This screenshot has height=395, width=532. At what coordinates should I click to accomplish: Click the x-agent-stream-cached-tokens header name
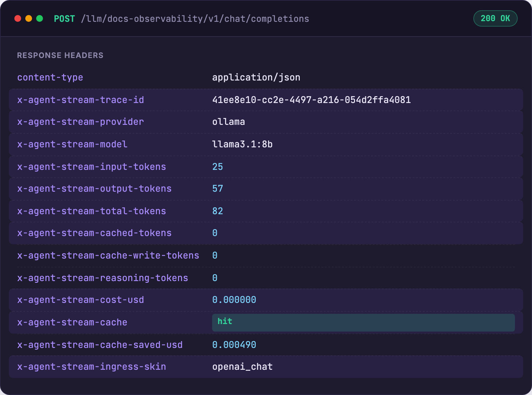[x=94, y=233]
